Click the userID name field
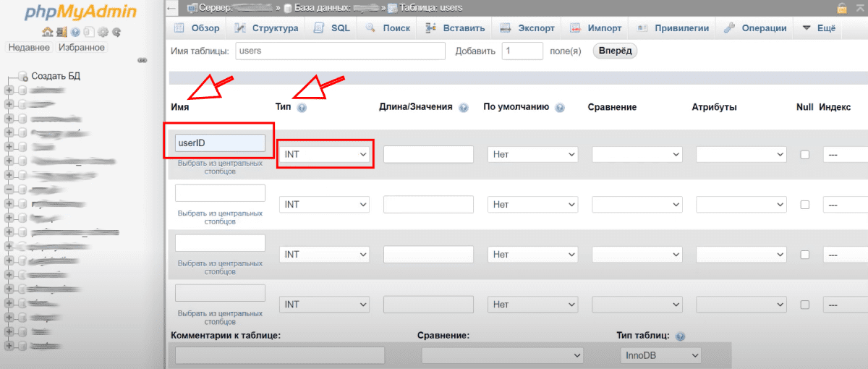The width and height of the screenshot is (868, 369). (220, 143)
